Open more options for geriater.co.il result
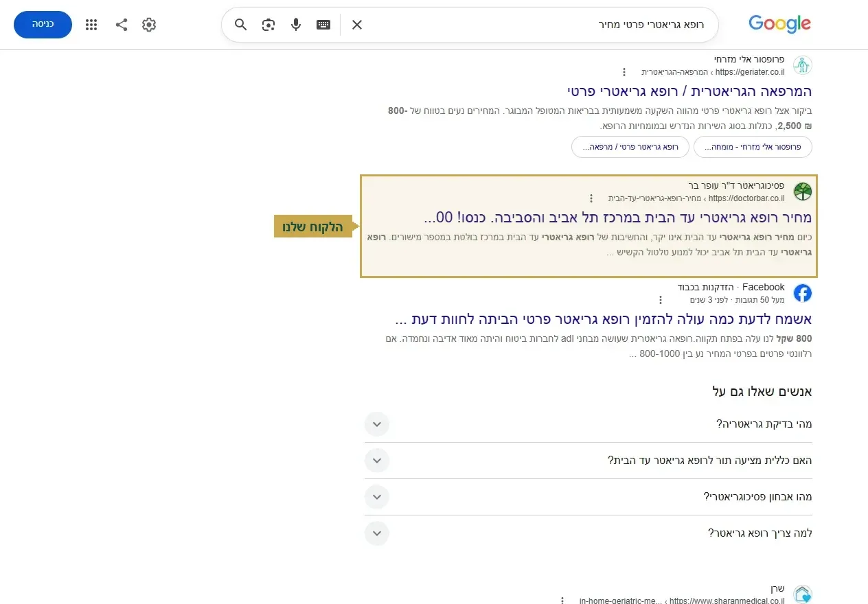The width and height of the screenshot is (868, 604). click(624, 72)
